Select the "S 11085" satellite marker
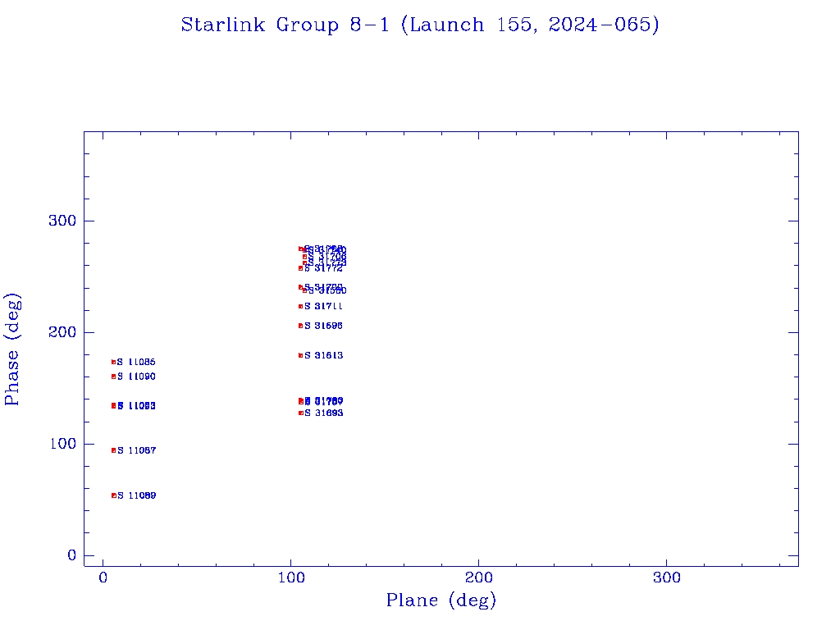Screen dimensions: 840x630 (x=113, y=362)
